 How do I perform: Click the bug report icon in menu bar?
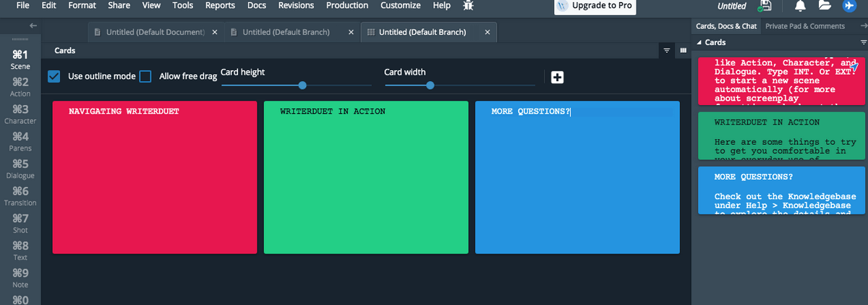468,6
